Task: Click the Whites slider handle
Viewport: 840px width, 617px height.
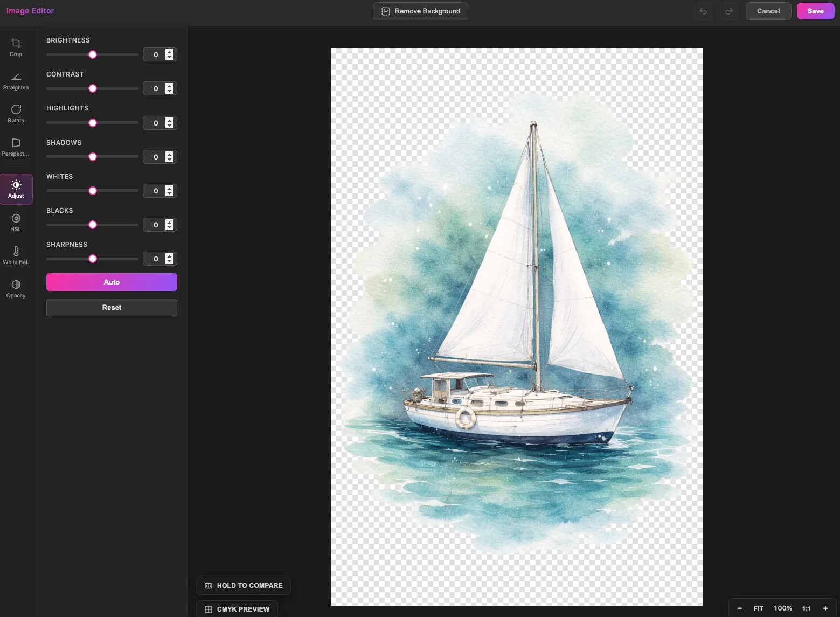Action: pyautogui.click(x=93, y=191)
